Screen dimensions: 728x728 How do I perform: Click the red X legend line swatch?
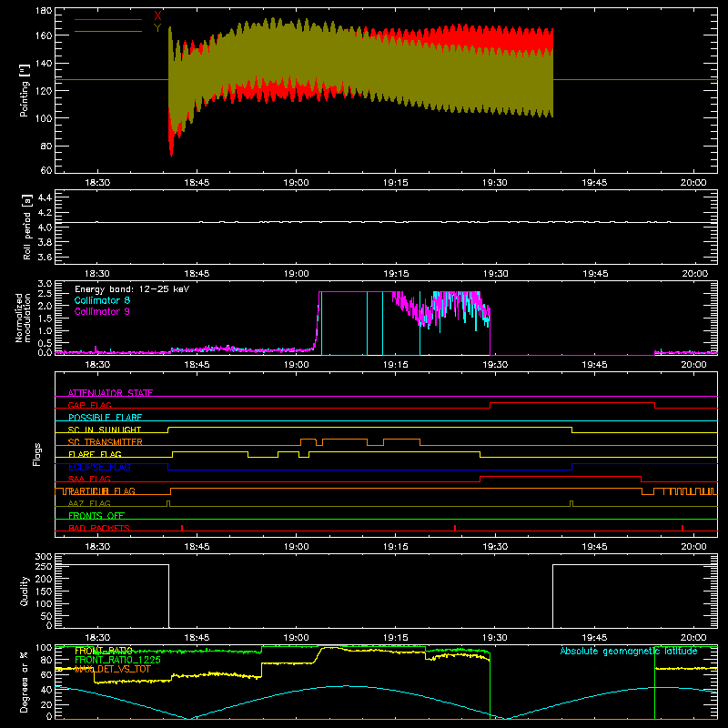click(x=108, y=19)
